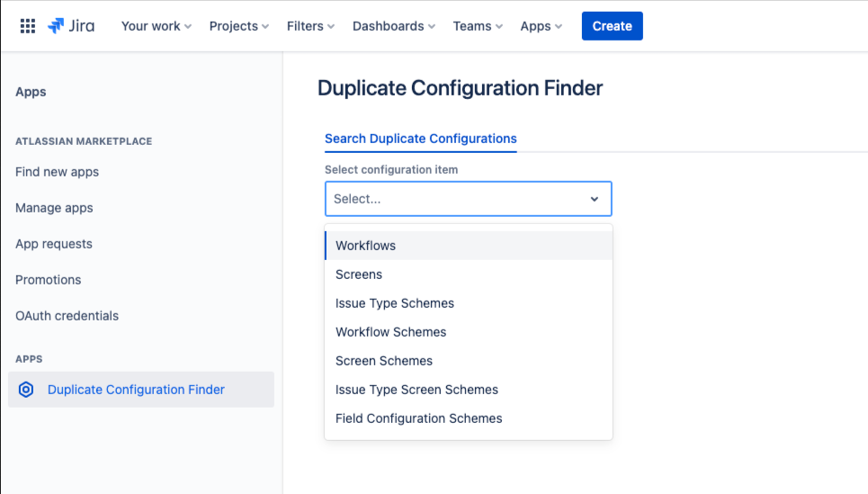
Task: Expand the Apps navigation menu
Action: [x=541, y=26]
